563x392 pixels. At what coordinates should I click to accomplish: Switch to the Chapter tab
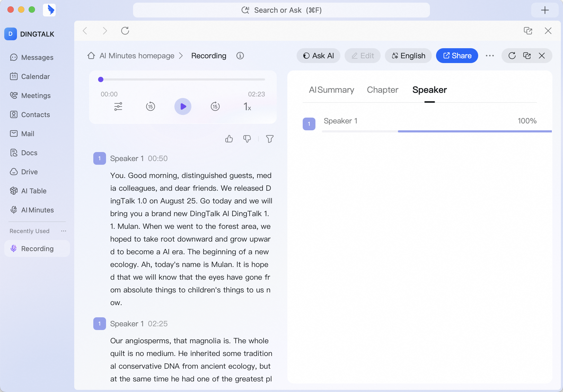(x=383, y=90)
